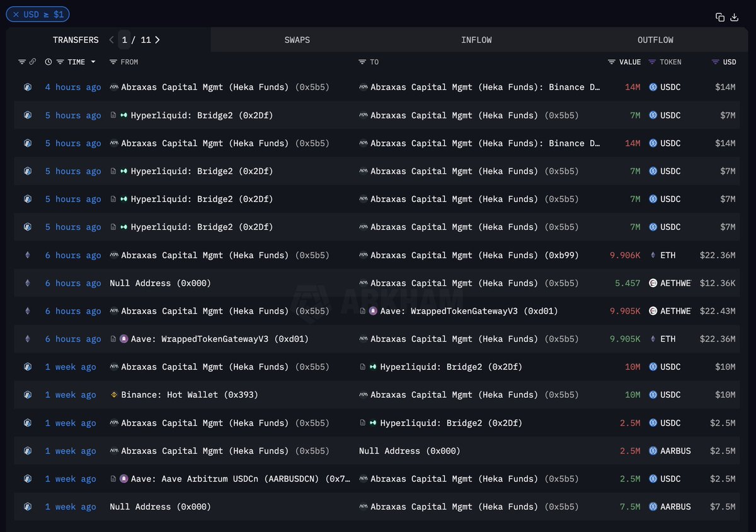Go to next page chevron
The height and width of the screenshot is (532, 756).
pyautogui.click(x=157, y=40)
